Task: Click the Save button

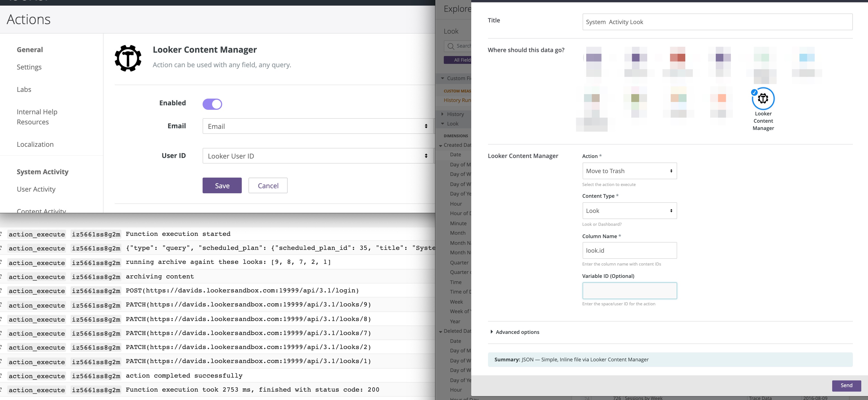Action: [222, 186]
